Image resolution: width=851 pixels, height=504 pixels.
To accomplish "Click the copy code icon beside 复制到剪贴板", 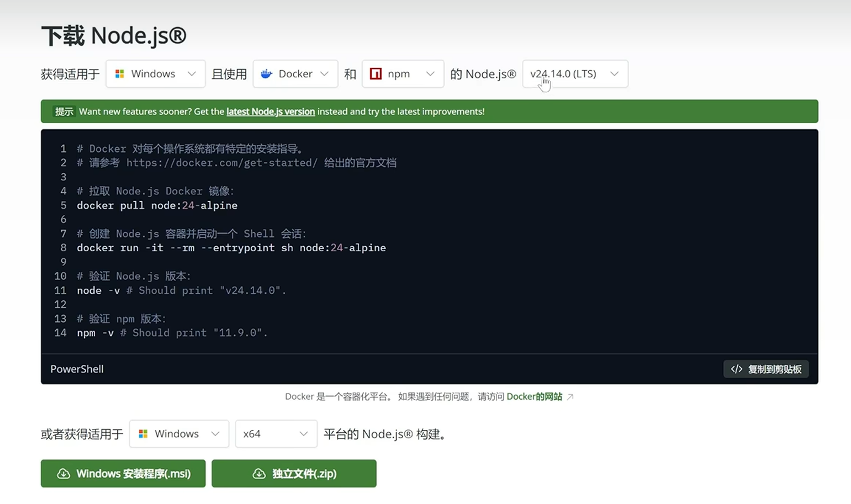I will pos(737,369).
